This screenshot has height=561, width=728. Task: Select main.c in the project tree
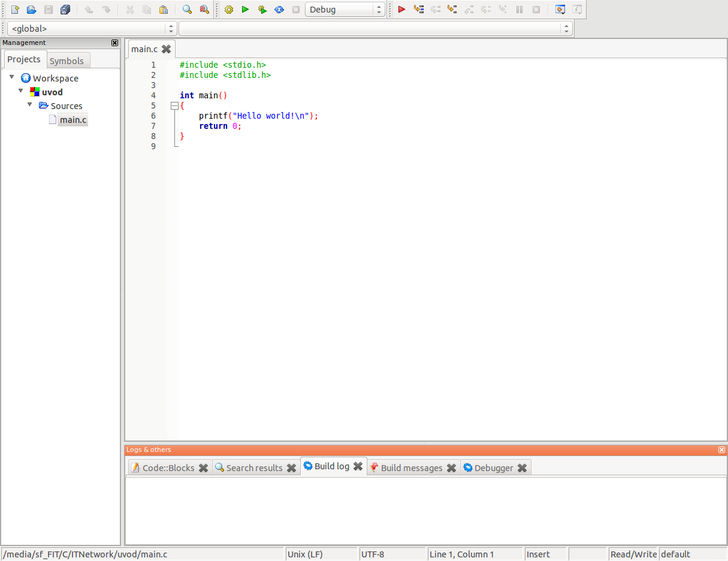[x=73, y=120]
